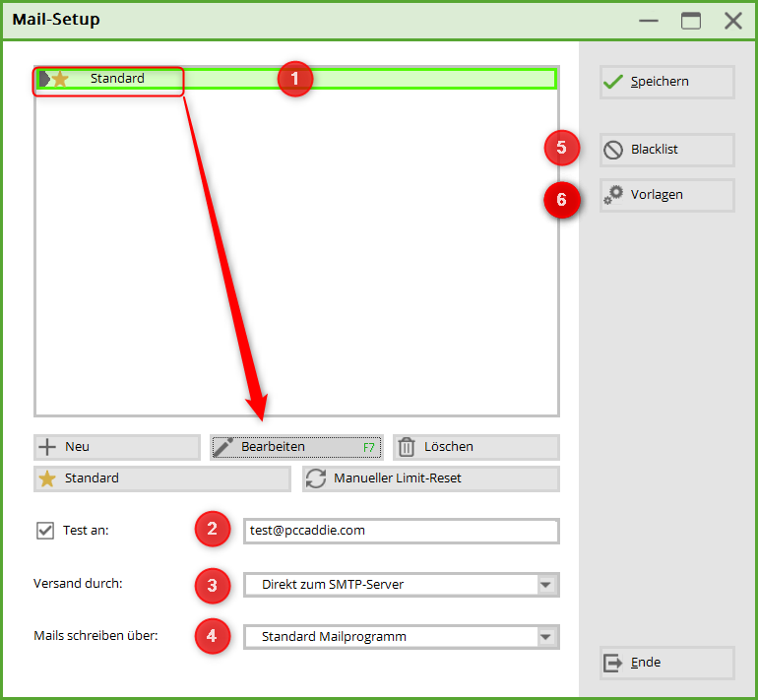Toggle the Test an checkbox

(x=45, y=531)
